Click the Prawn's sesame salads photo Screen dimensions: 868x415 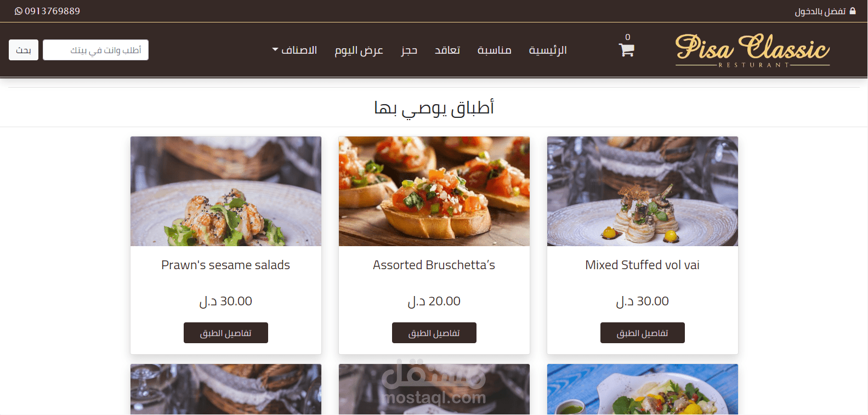(x=226, y=191)
